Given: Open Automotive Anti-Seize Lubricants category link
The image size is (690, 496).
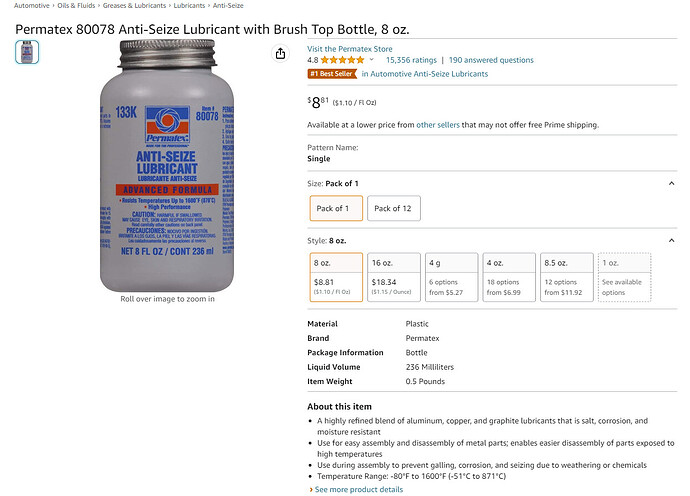Looking at the screenshot, I should [424, 74].
